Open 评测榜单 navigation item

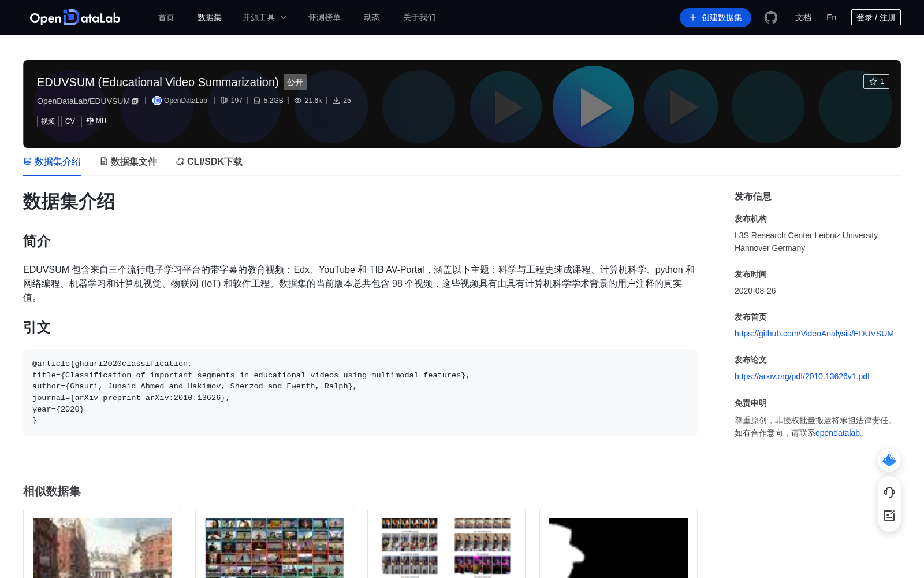coord(325,17)
